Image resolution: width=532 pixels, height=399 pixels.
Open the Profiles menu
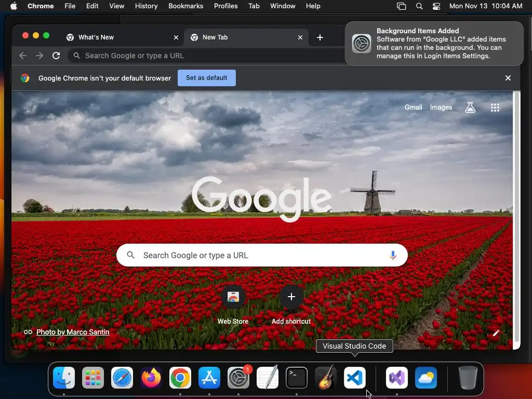tap(225, 6)
